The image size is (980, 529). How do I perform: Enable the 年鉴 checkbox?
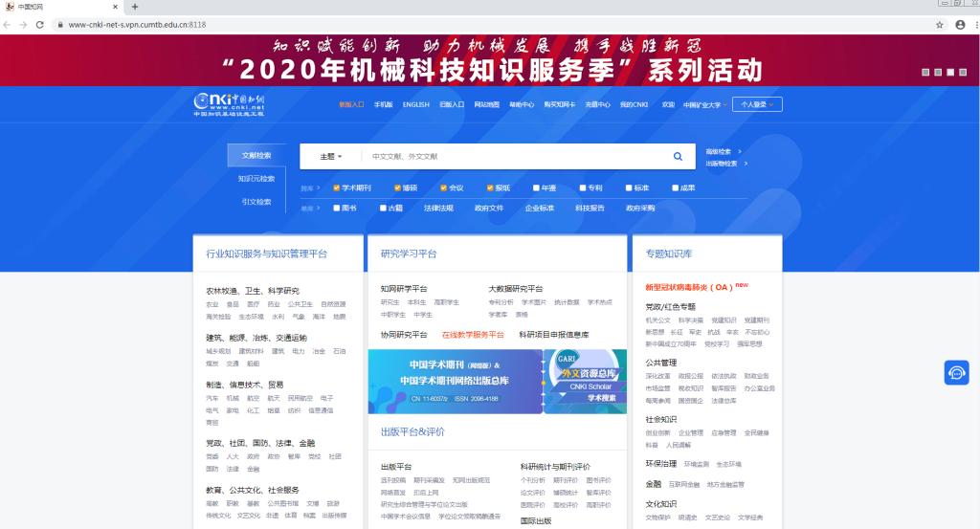coord(538,187)
